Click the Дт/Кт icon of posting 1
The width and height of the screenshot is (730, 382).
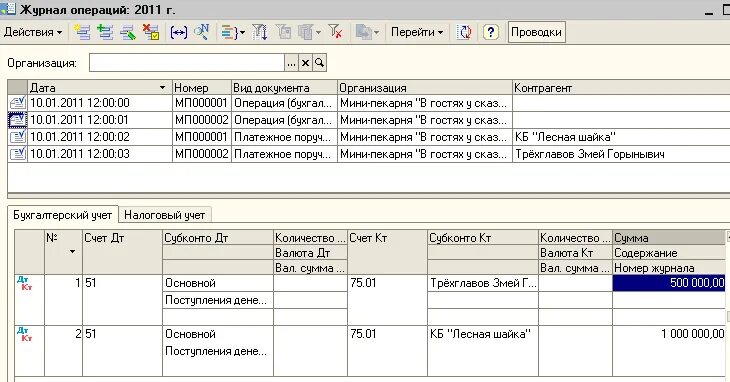pos(24,283)
